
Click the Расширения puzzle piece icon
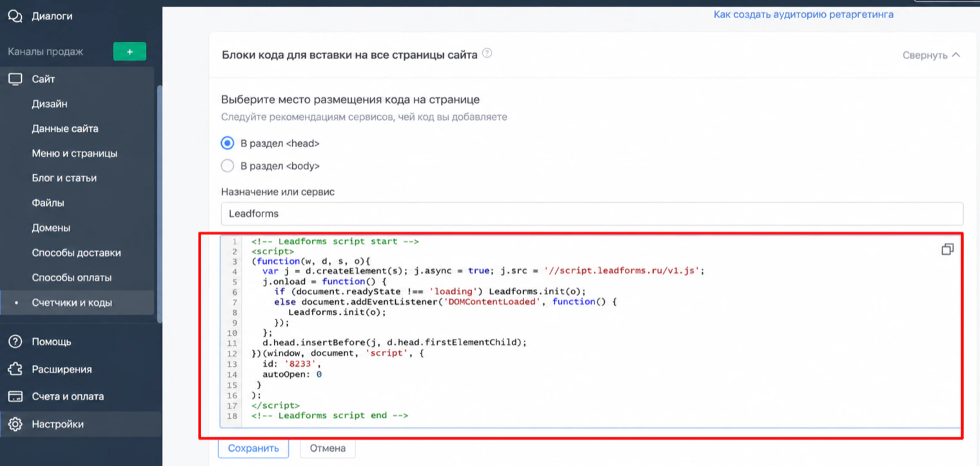[15, 369]
